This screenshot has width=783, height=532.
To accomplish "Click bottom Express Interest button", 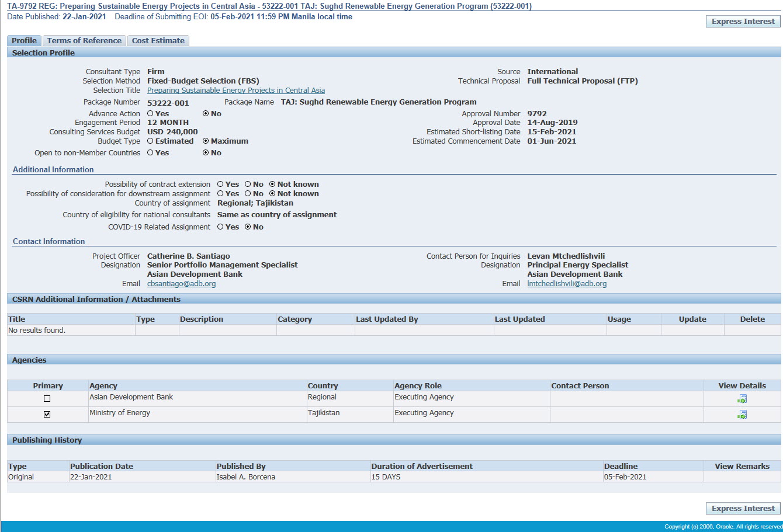I will (x=743, y=509).
